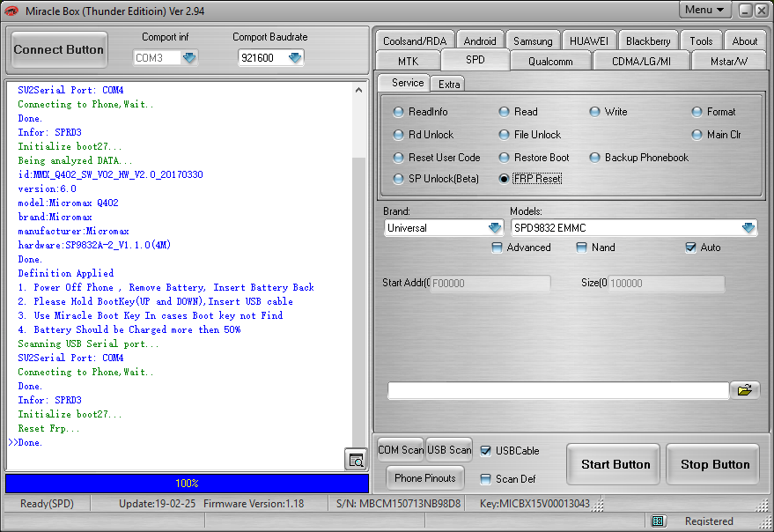
Task: Click the file path input field
Action: pos(558,390)
